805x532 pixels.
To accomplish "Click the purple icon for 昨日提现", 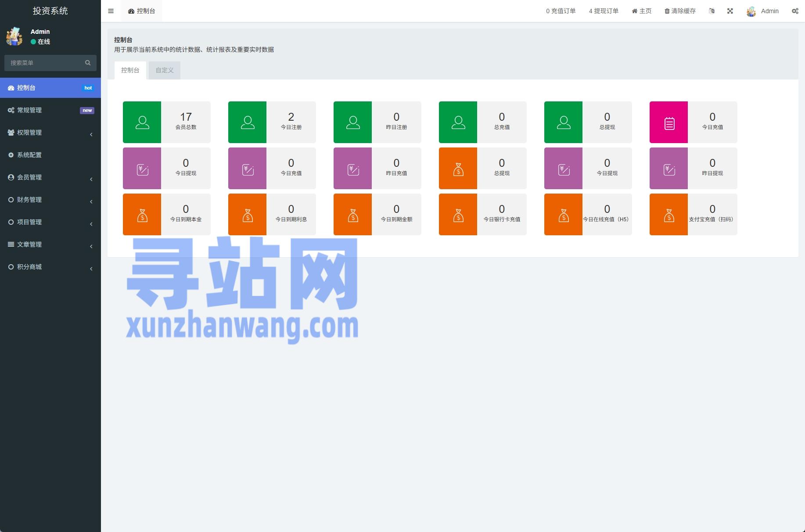I will click(668, 168).
